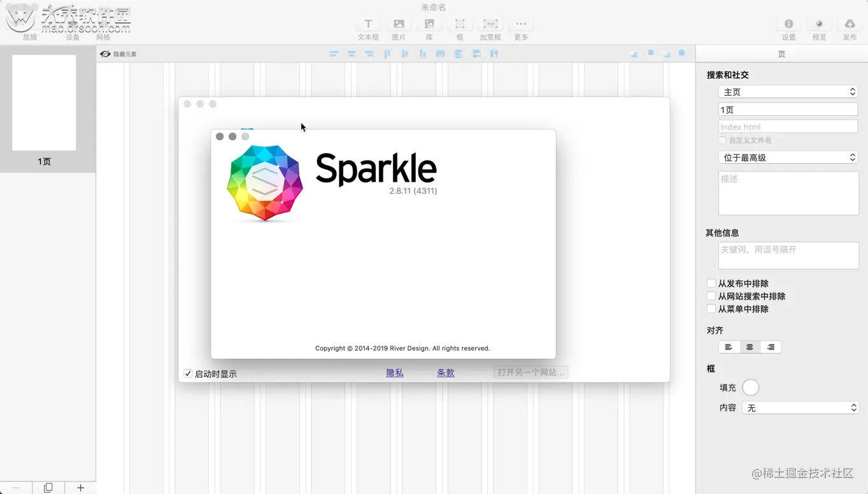
Task: Check the 自定义文件名 checkbox
Action: pyautogui.click(x=722, y=140)
